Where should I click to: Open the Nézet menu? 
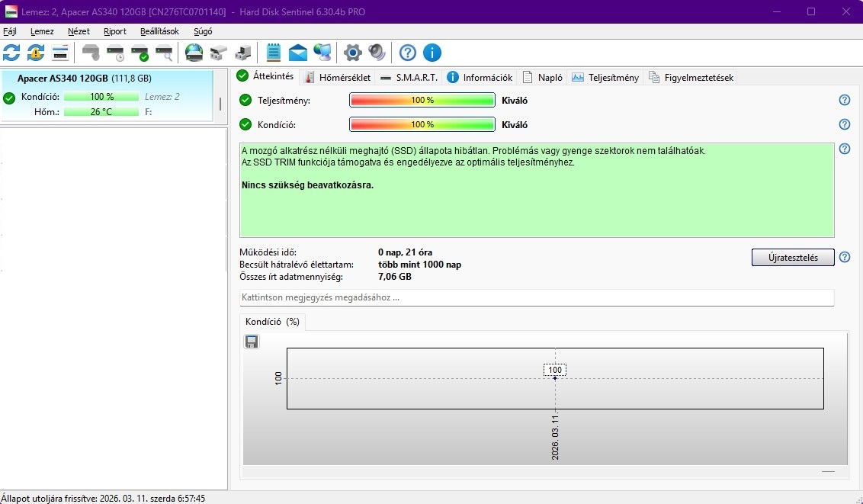79,31
